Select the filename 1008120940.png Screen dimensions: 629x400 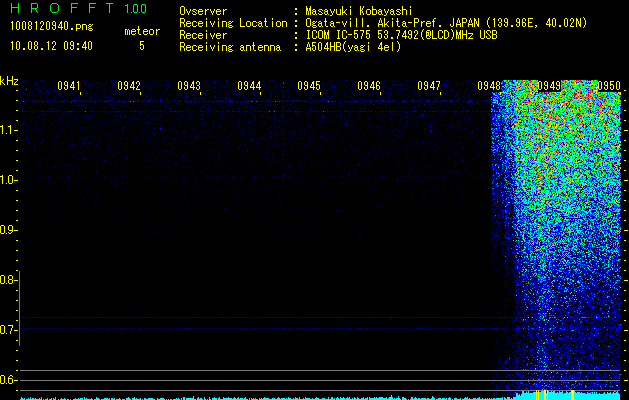52,26
